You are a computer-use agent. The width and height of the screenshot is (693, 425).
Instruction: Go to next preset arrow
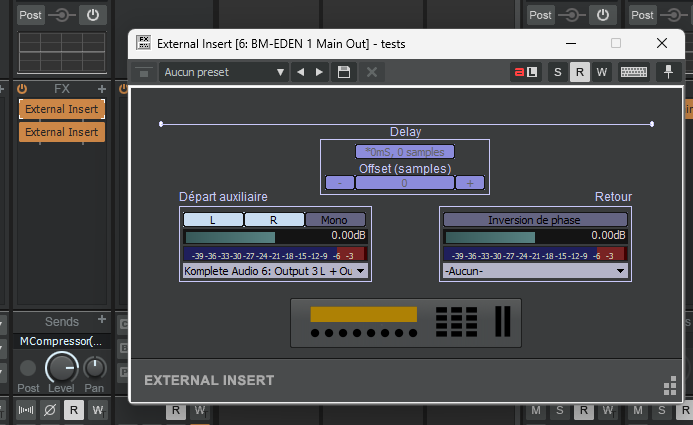pos(319,72)
